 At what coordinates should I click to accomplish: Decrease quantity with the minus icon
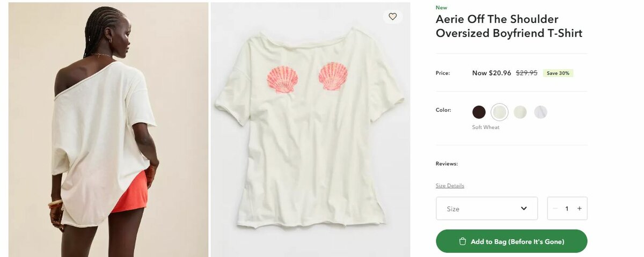click(555, 209)
